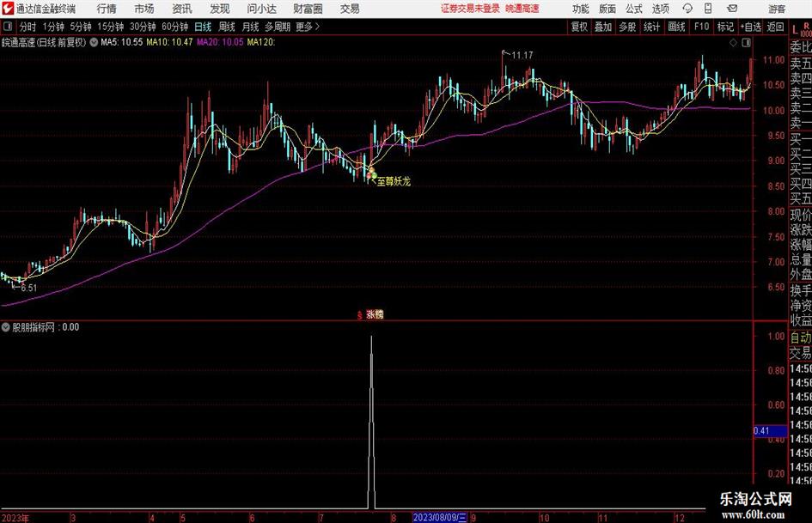Open the 资讯 menu

pyautogui.click(x=182, y=9)
